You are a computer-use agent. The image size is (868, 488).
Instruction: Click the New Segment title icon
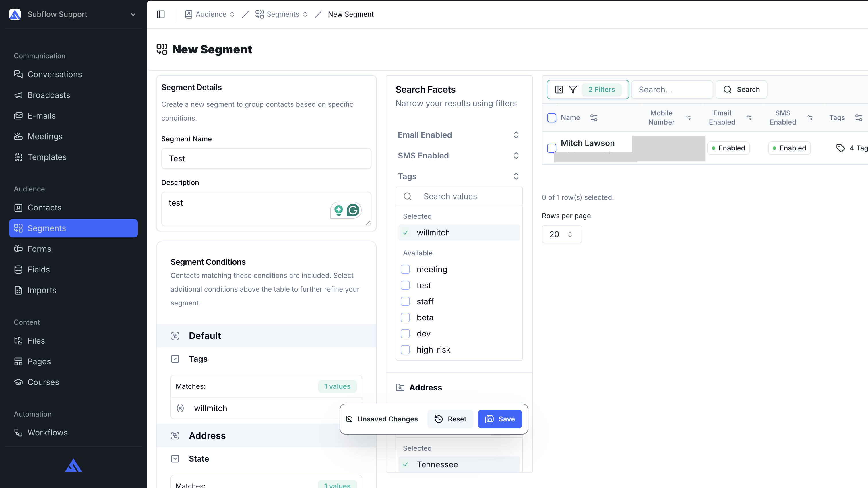click(x=162, y=49)
